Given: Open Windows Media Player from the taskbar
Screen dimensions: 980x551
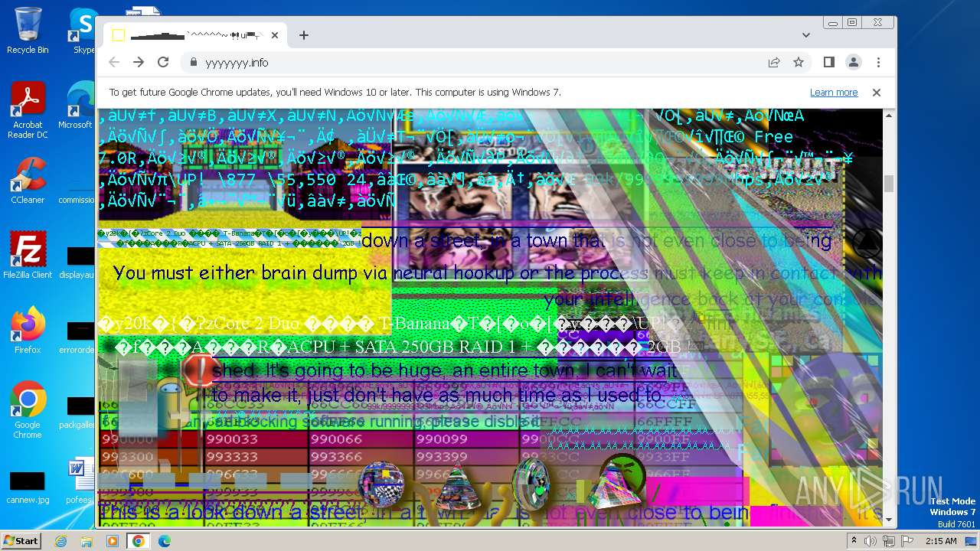Looking at the screenshot, I should coord(113,541).
